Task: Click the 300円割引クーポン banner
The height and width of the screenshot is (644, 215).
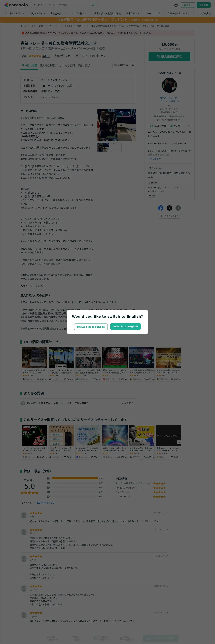Action: [x=107, y=20]
